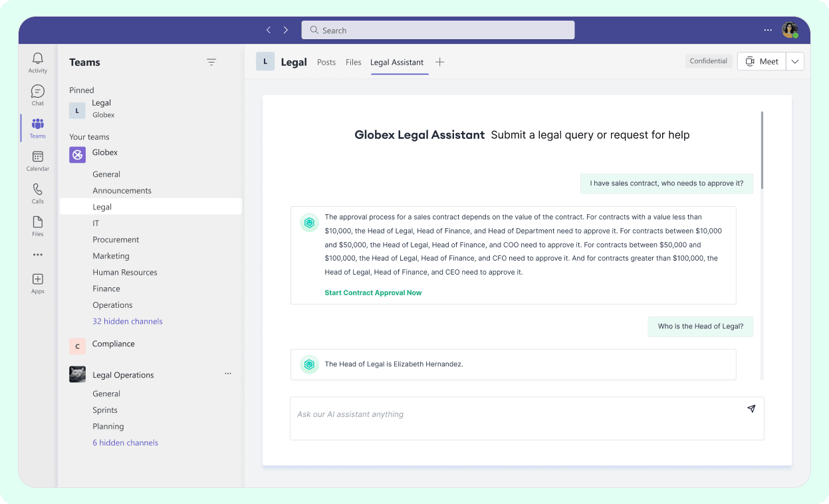Open the General channel under Globex

tap(106, 174)
